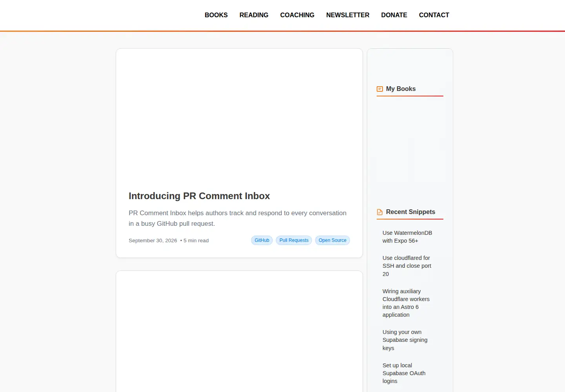The width and height of the screenshot is (565, 392).
Task: Click the My Books heading
Action: click(x=401, y=89)
